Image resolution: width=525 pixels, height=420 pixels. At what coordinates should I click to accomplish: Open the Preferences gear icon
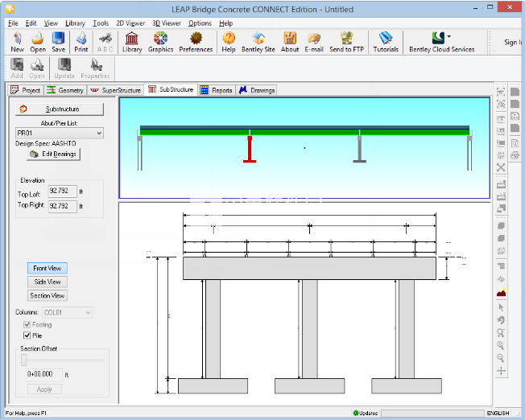[x=196, y=42]
